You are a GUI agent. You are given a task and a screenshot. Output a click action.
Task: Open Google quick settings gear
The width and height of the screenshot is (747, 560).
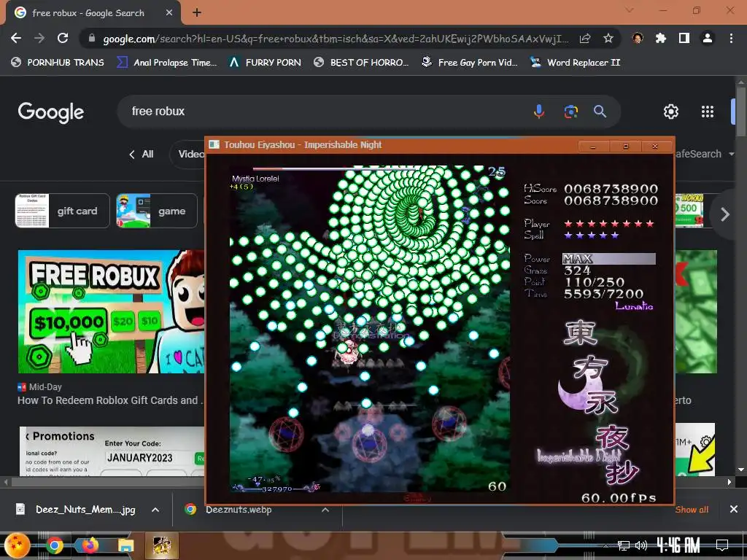click(671, 112)
